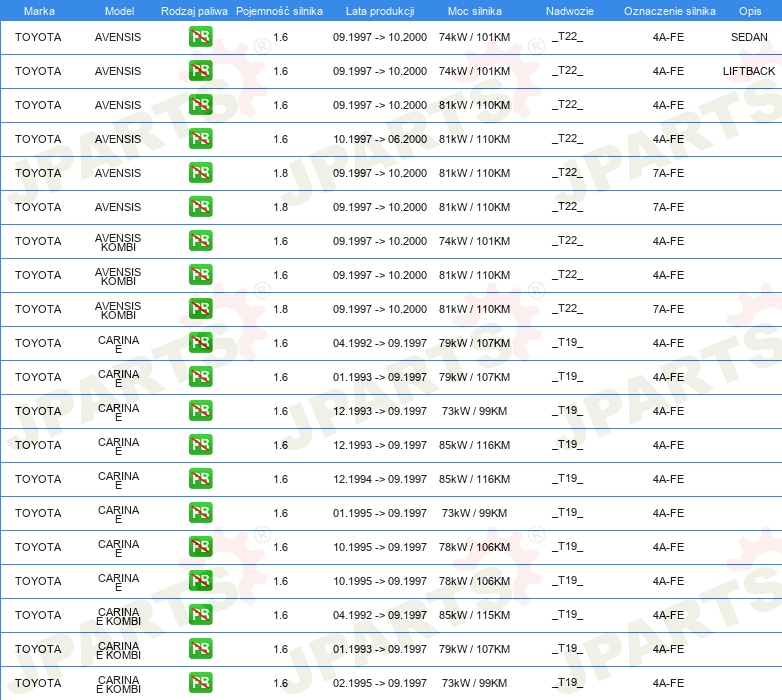
Task: Click the Rodzaj paliwa column header
Action: 194,11
